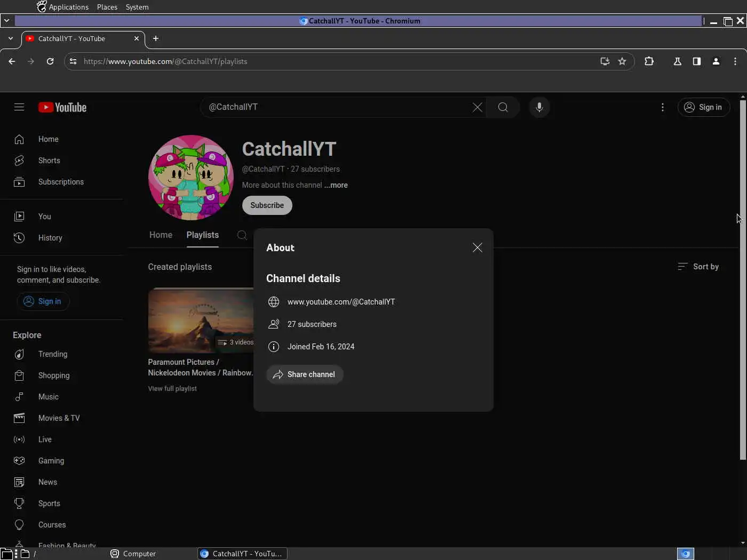
Task: Open the YouTube hamburger guide menu
Action: pos(19,107)
